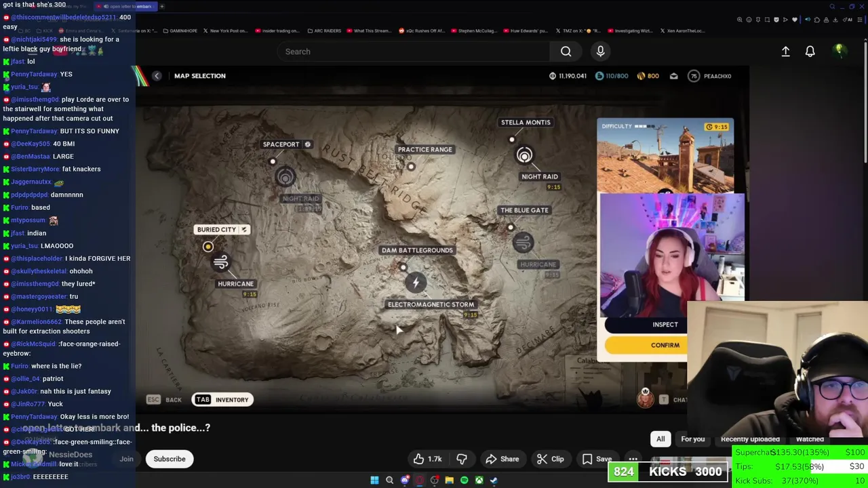868x488 pixels.
Task: Open more actions ellipsis under video
Action: pos(633,459)
